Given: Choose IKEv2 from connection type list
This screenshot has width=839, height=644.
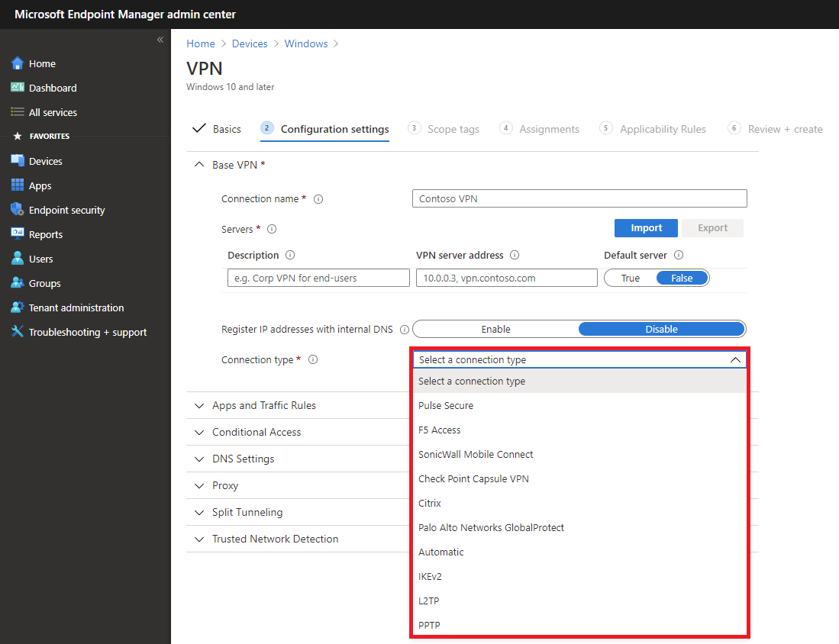Looking at the screenshot, I should click(430, 577).
